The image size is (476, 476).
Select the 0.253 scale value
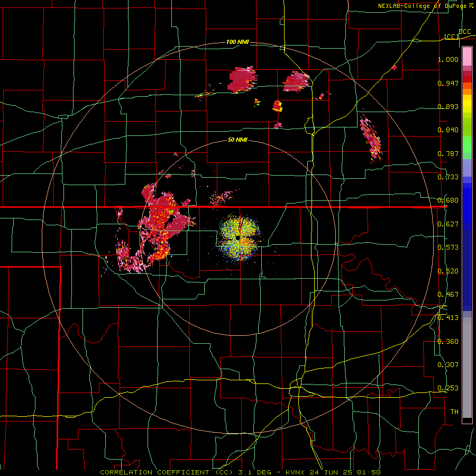click(x=448, y=388)
